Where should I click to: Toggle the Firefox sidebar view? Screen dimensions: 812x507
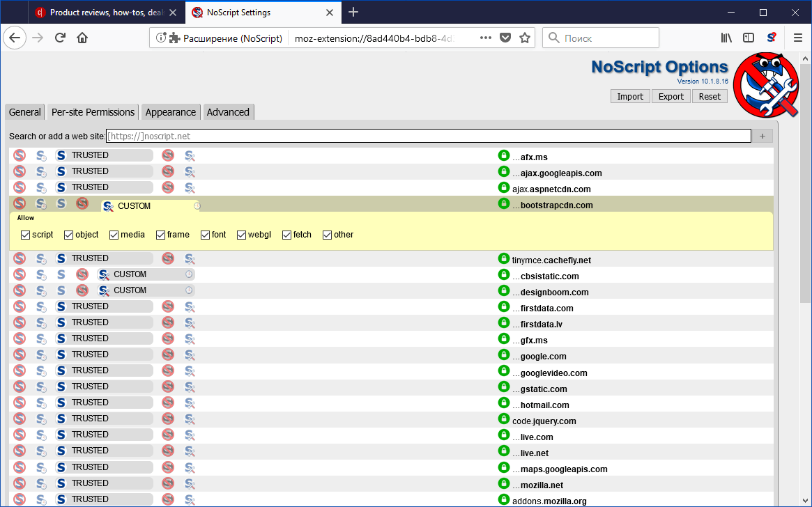pos(749,38)
